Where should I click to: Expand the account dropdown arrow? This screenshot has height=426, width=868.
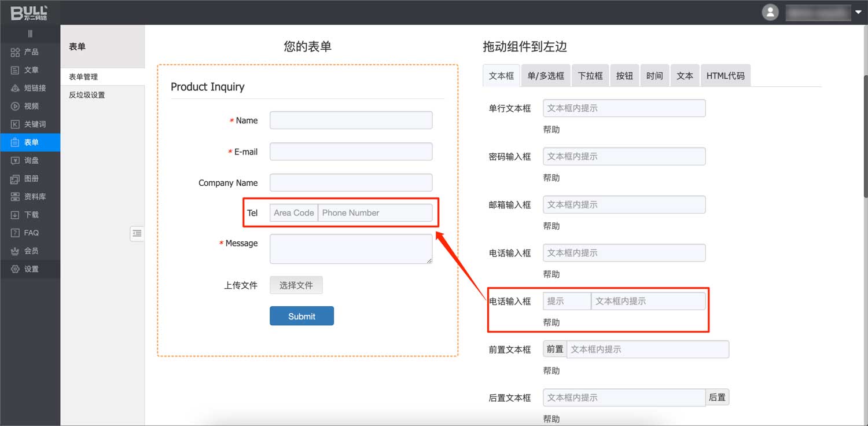tap(858, 12)
